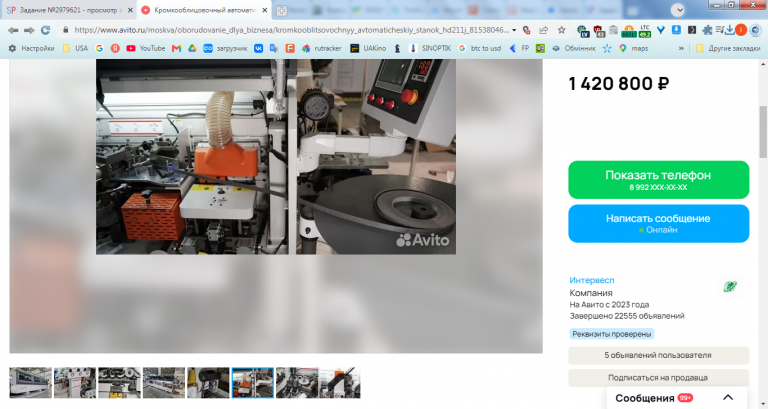
Task: Go forward using the browser forward arrow
Action: coord(29,30)
